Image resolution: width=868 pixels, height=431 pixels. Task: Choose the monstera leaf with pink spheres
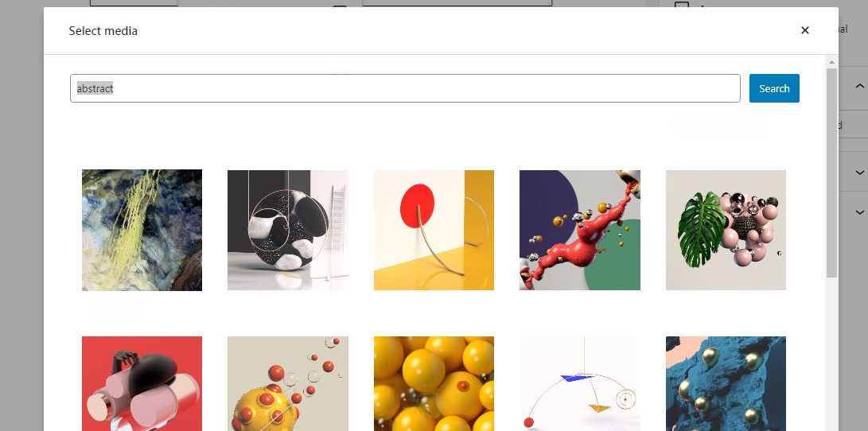tap(726, 230)
